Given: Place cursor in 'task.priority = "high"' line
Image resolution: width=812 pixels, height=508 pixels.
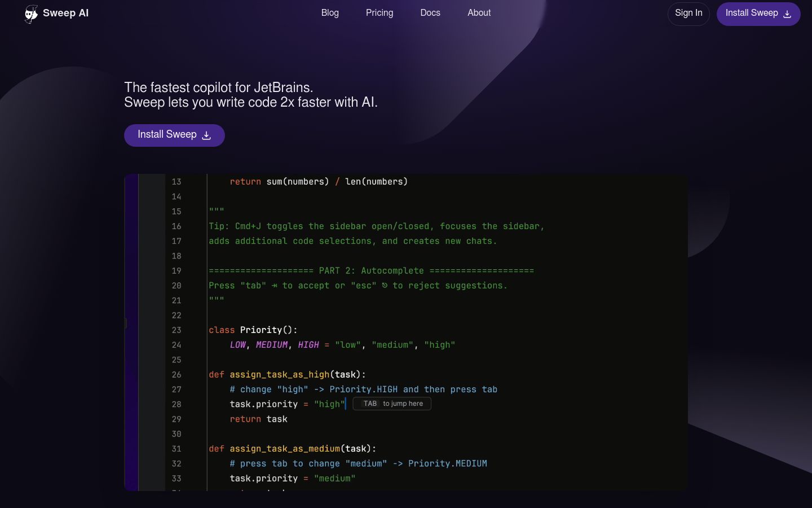Looking at the screenshot, I should [x=287, y=404].
